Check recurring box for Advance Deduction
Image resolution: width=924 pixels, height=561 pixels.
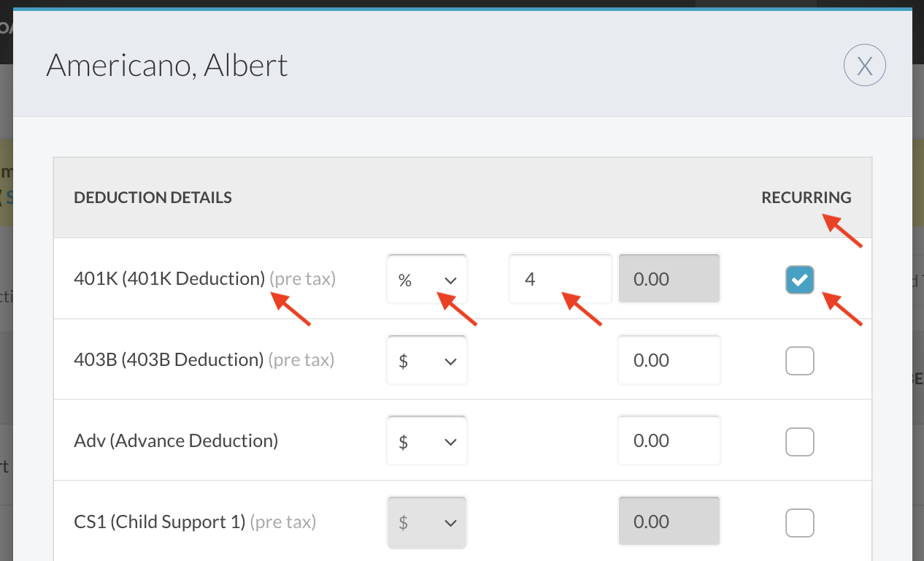point(799,441)
